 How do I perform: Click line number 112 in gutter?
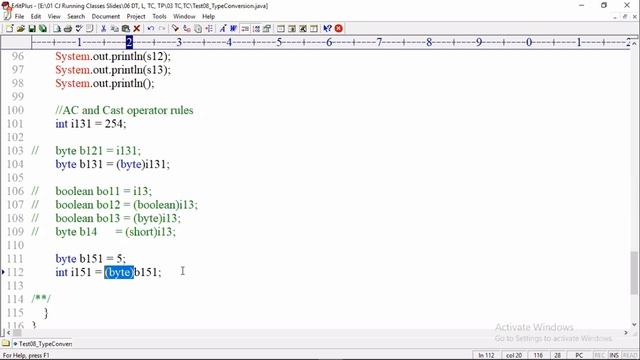pos(15,272)
